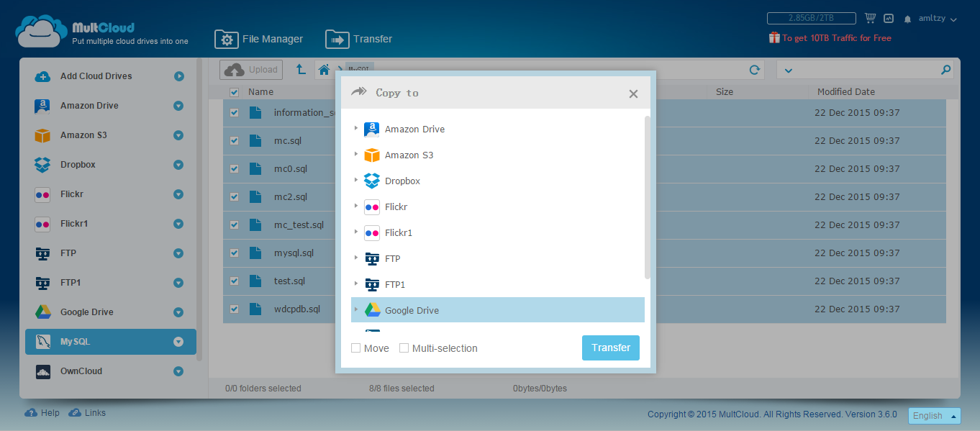Screen dimensions: 980x431
Task: Enable the Multi-selection checkbox
Action: [x=404, y=348]
